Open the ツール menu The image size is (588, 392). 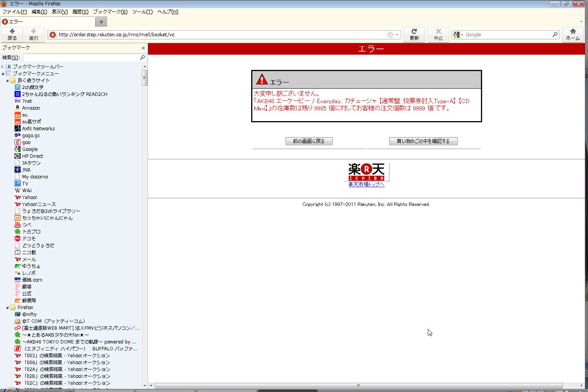[142, 12]
